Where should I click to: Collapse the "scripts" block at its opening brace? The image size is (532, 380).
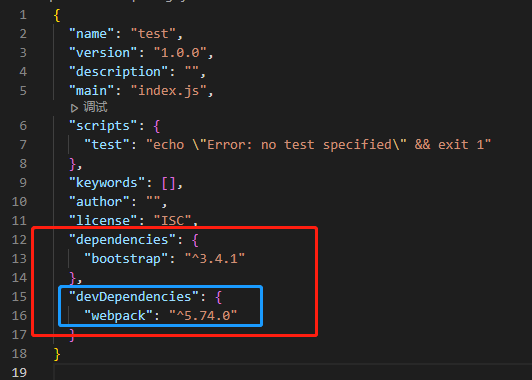coord(157,126)
